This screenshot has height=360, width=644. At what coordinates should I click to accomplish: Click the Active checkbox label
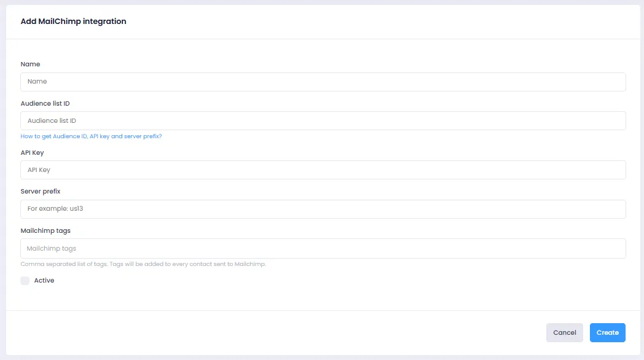44,281
